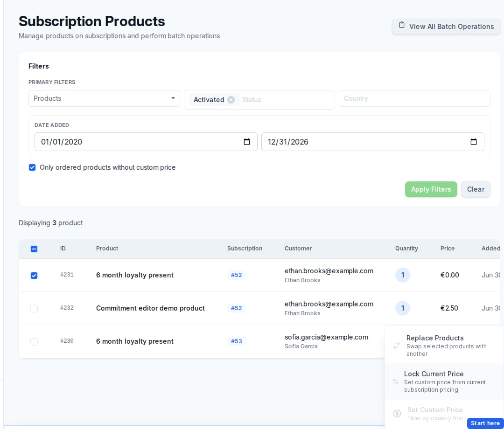Click 6 month loyalty present in row #231
This screenshot has height=429, width=504.
pyautogui.click(x=135, y=275)
